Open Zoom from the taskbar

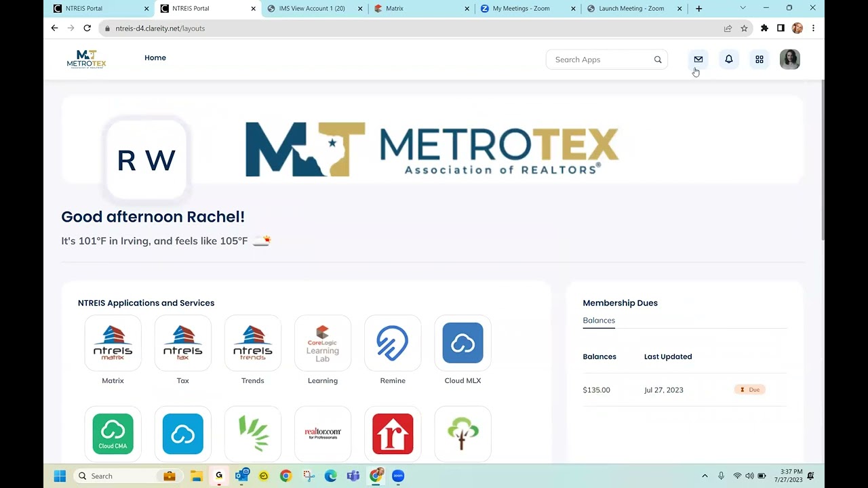(x=398, y=476)
